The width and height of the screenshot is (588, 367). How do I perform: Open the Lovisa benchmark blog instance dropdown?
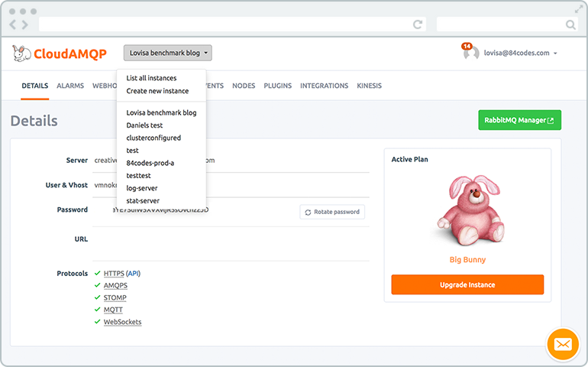(x=168, y=53)
